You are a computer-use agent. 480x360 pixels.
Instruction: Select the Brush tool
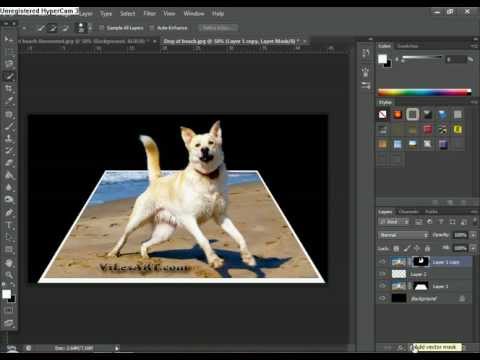pos(9,126)
